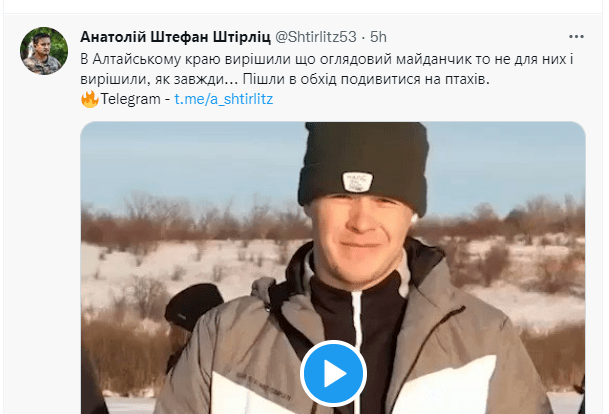Click the tweet line starting 'вирішили, як завжди'
This screenshot has height=414, width=609.
coord(285,79)
